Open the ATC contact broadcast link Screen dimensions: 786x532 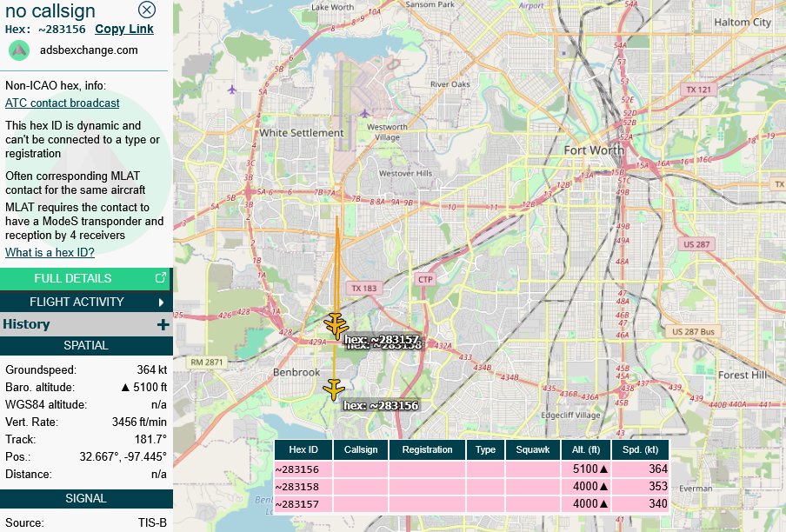pos(62,103)
